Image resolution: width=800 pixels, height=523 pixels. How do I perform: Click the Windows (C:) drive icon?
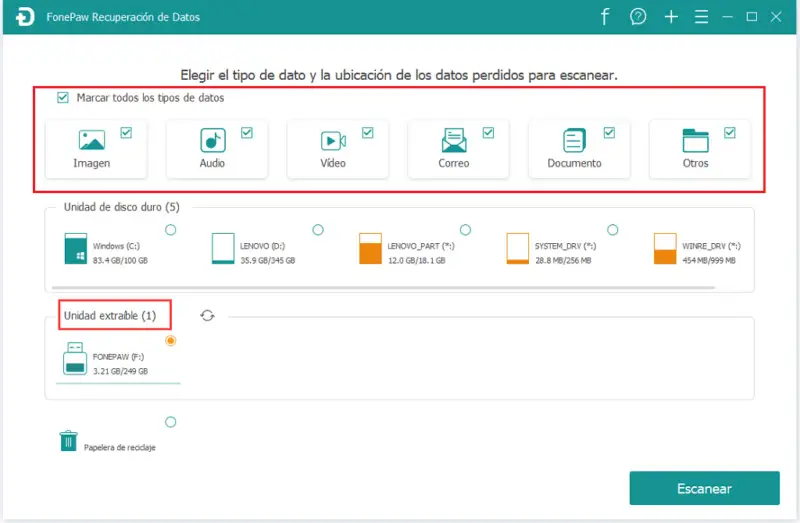76,248
